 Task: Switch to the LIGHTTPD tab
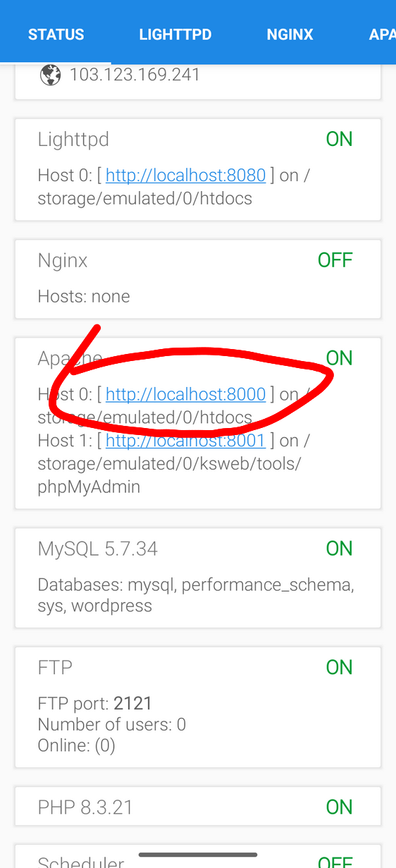point(175,35)
